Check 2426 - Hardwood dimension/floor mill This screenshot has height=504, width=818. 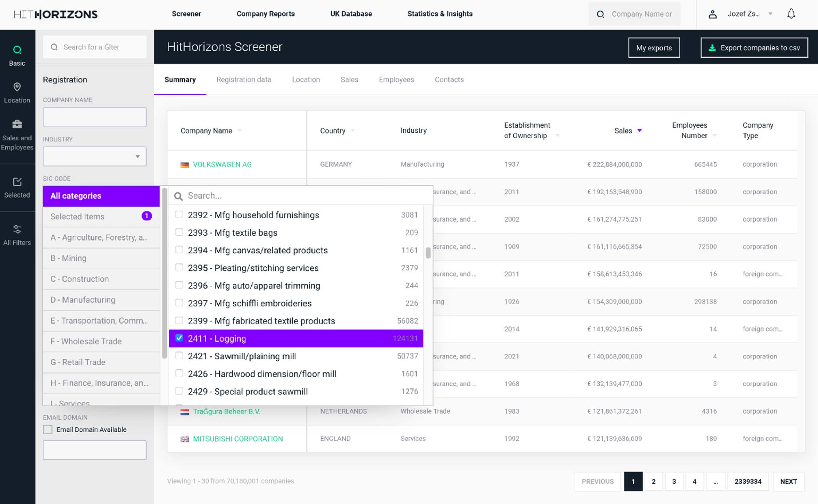179,373
